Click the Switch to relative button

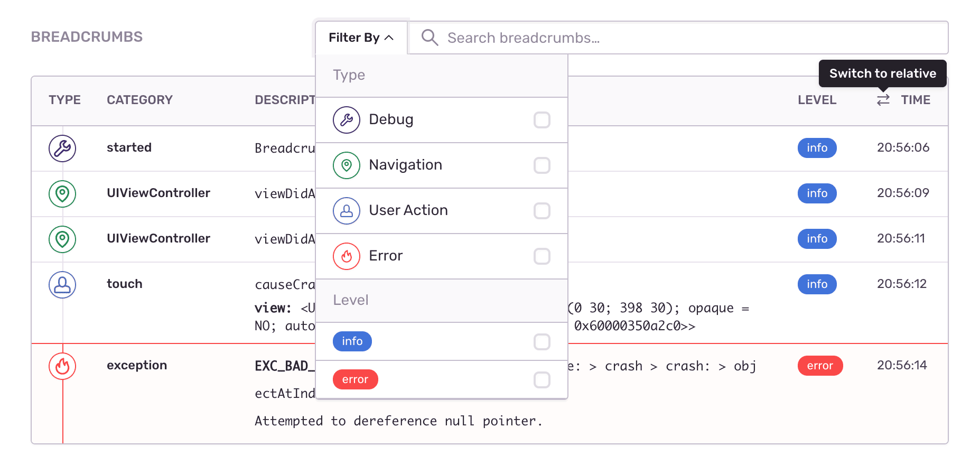click(x=882, y=73)
